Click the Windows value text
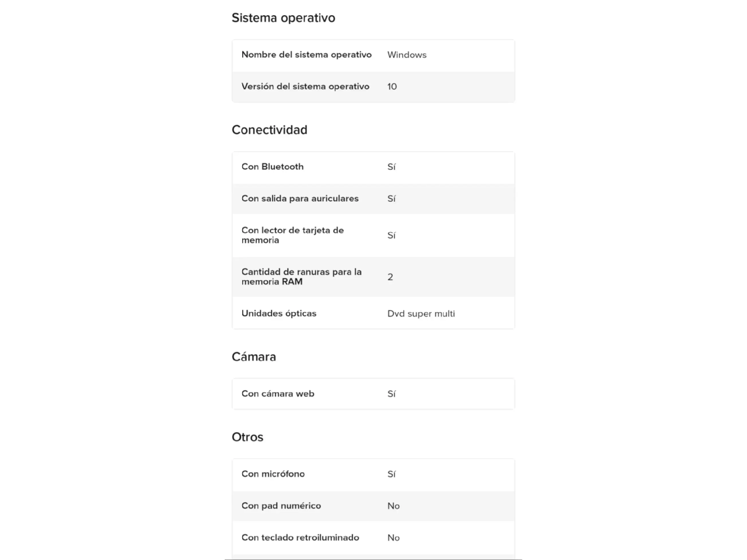The height and width of the screenshot is (560, 747). pos(407,55)
